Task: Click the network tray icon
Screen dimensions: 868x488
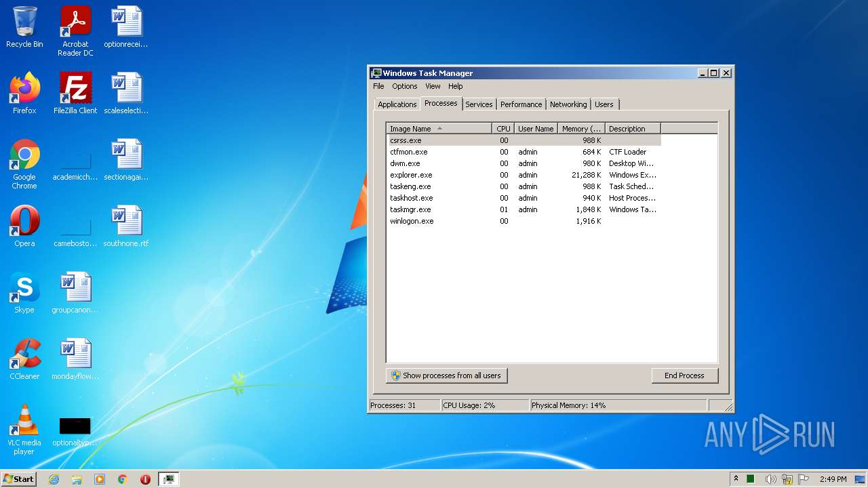Action: [x=787, y=479]
